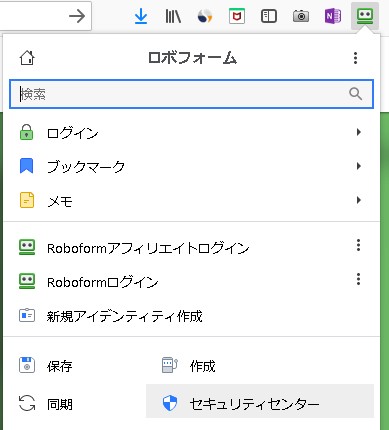Click the floppy disk save icon
Screen dimensions: 389x430
[27, 365]
